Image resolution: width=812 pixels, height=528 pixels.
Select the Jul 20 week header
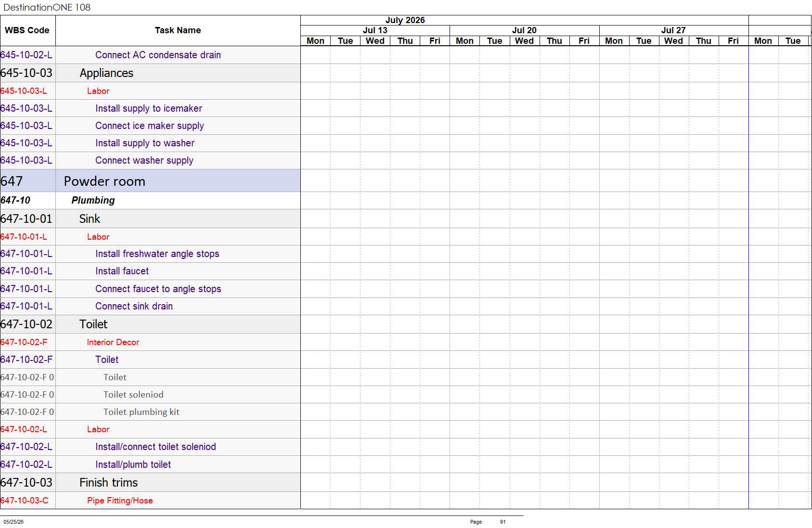point(524,30)
